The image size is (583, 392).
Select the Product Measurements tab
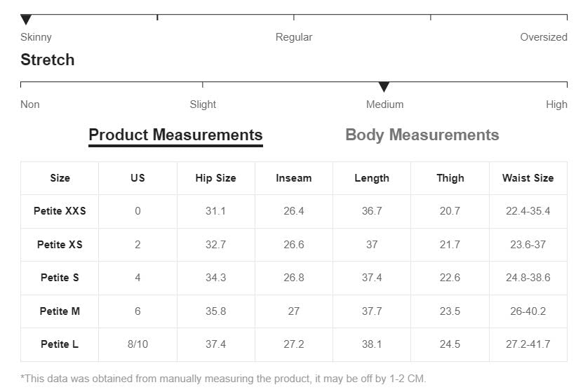click(x=175, y=135)
